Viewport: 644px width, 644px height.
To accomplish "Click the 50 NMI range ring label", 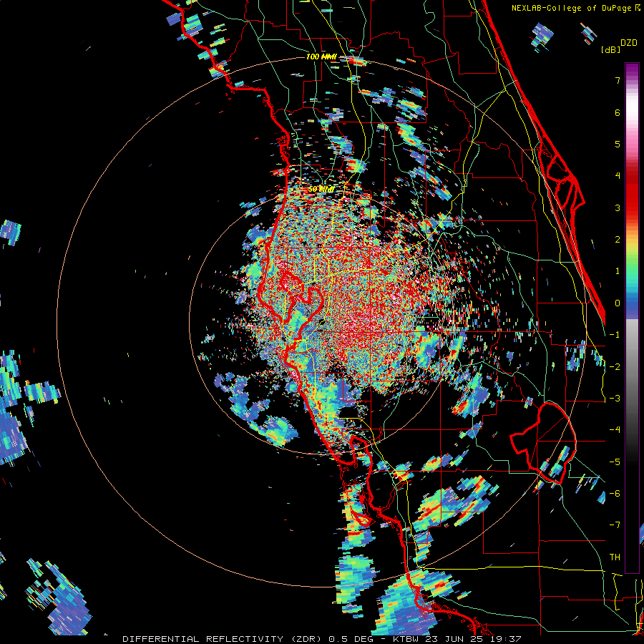I will pyautogui.click(x=321, y=189).
